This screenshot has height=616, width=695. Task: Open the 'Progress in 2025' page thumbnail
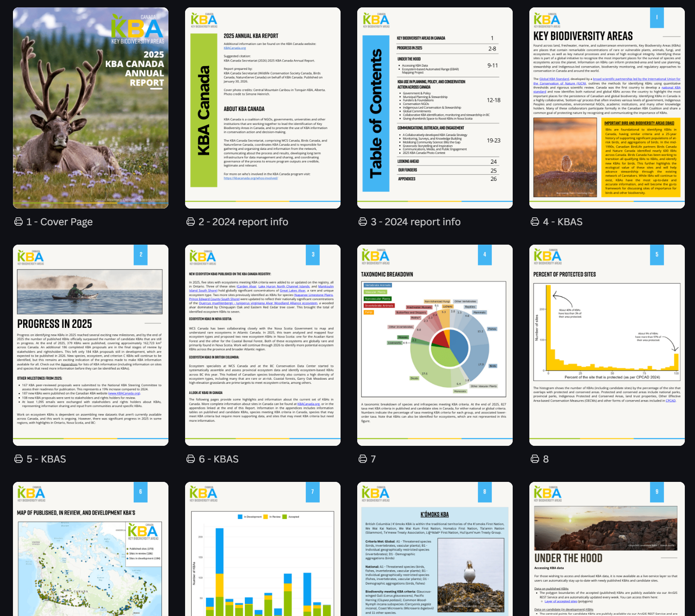click(91, 345)
